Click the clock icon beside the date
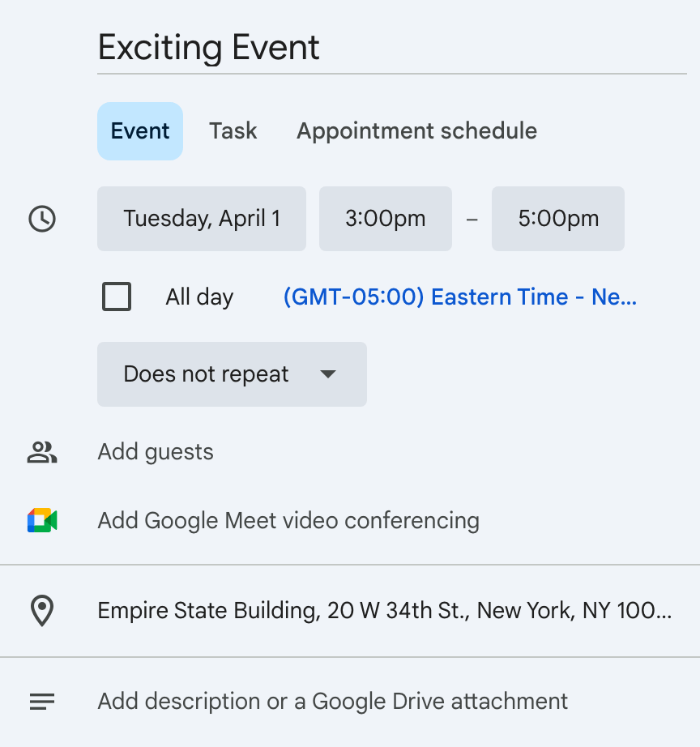 tap(42, 219)
